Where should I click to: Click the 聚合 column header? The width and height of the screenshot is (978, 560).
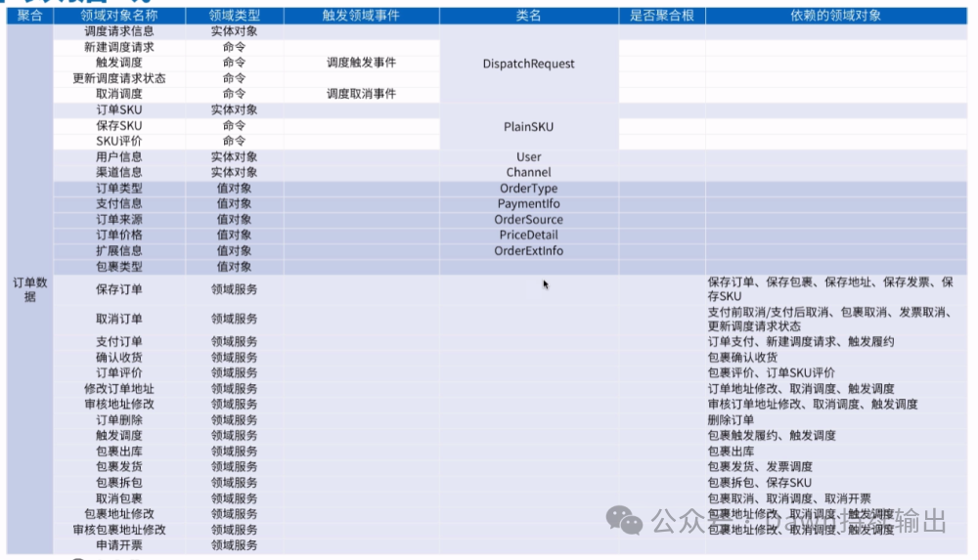30,16
